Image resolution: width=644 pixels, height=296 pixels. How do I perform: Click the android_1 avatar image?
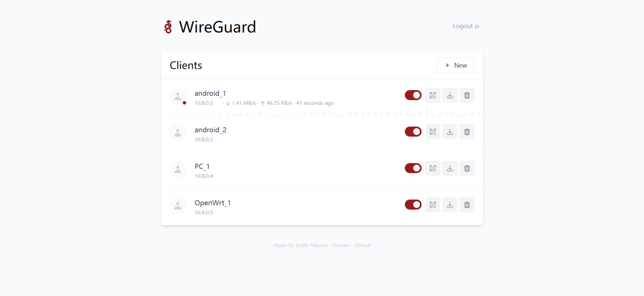[x=178, y=96]
